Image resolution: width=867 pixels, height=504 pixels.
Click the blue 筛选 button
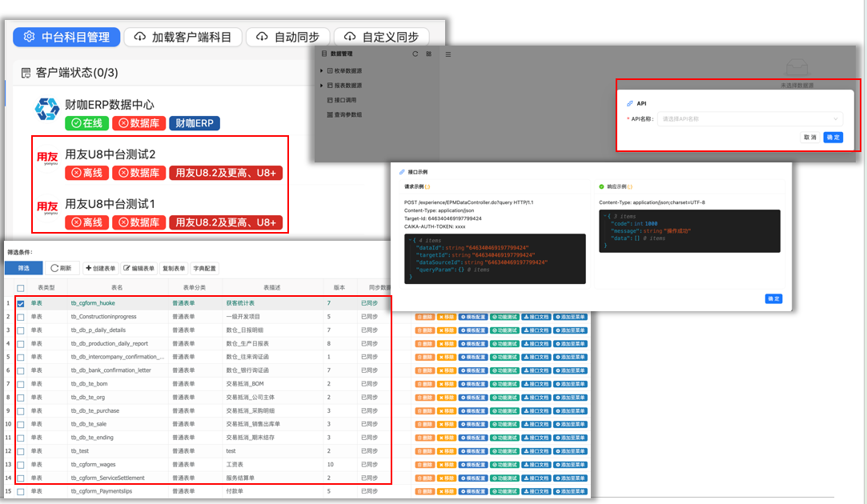[24, 268]
